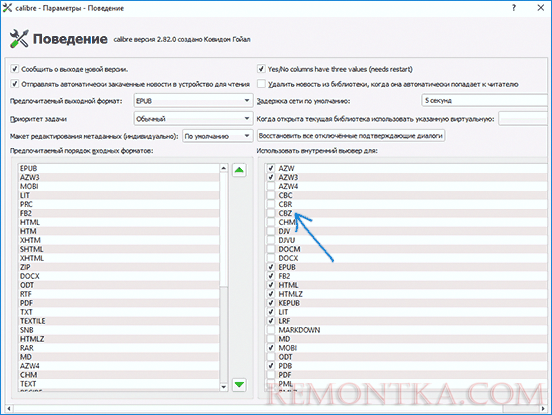Close the calibre preferences window
This screenshot has width=552, height=415.
541,8
